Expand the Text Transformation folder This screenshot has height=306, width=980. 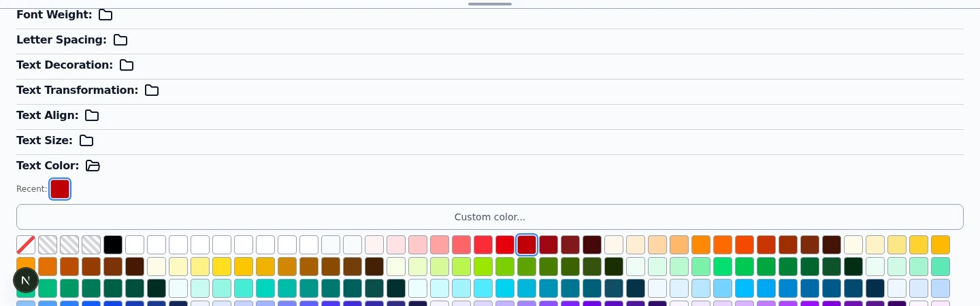tap(152, 90)
